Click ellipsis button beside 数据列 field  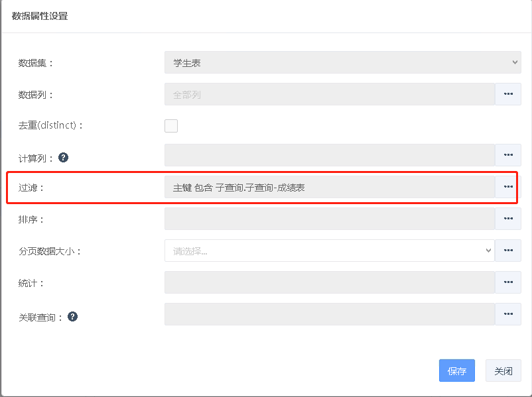pyautogui.click(x=508, y=94)
